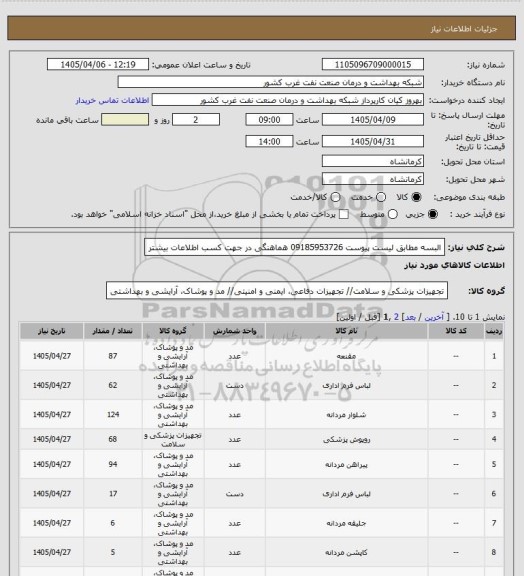This screenshot has width=524, height=576.
Task: Go to the بعد page link
Action: tap(410, 317)
